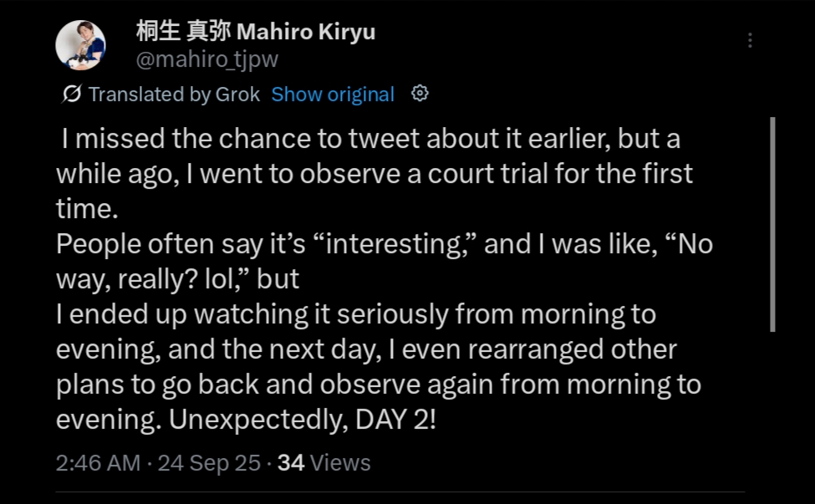Screen dimensions: 815x504
Task: Click the Japanese name 桐生 真弥
Action: (182, 32)
